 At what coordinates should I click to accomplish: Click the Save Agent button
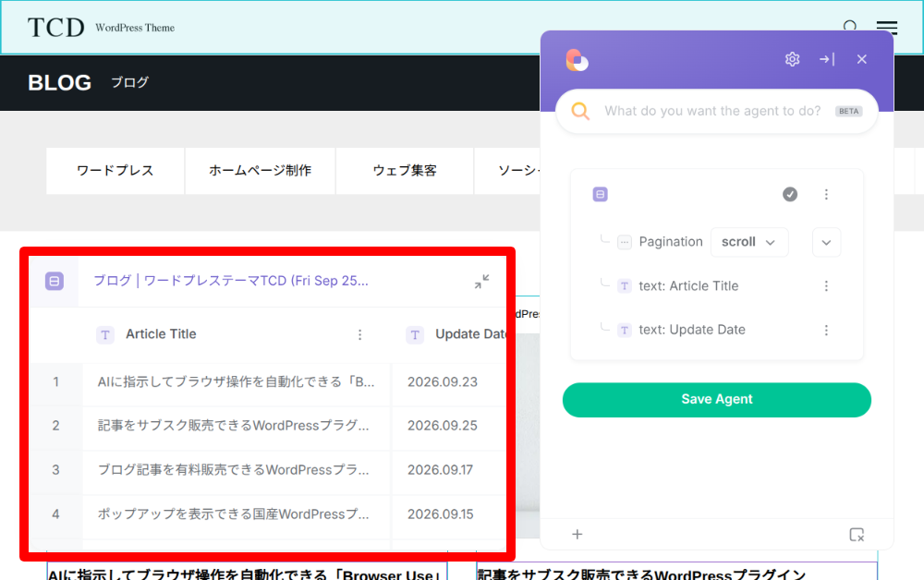point(717,400)
